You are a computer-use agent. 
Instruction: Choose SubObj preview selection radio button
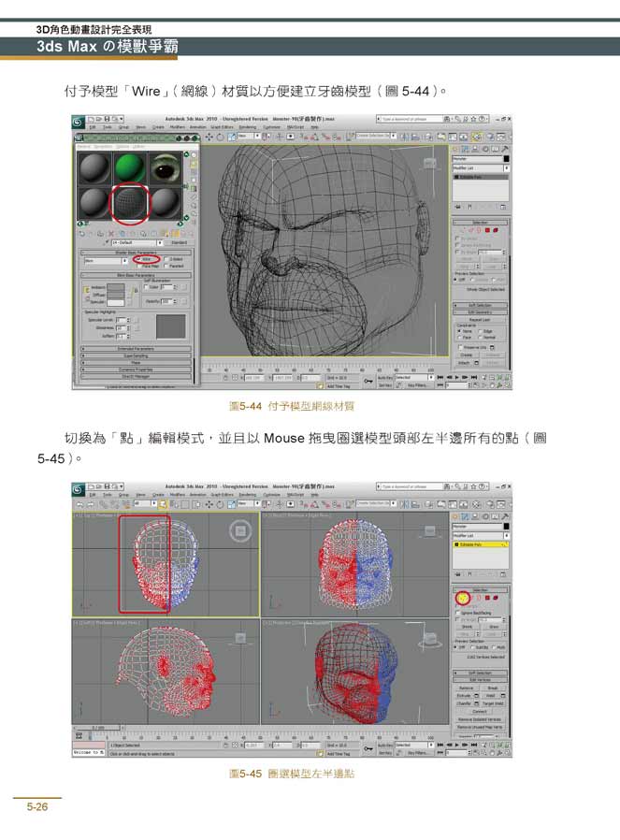pos(471,647)
